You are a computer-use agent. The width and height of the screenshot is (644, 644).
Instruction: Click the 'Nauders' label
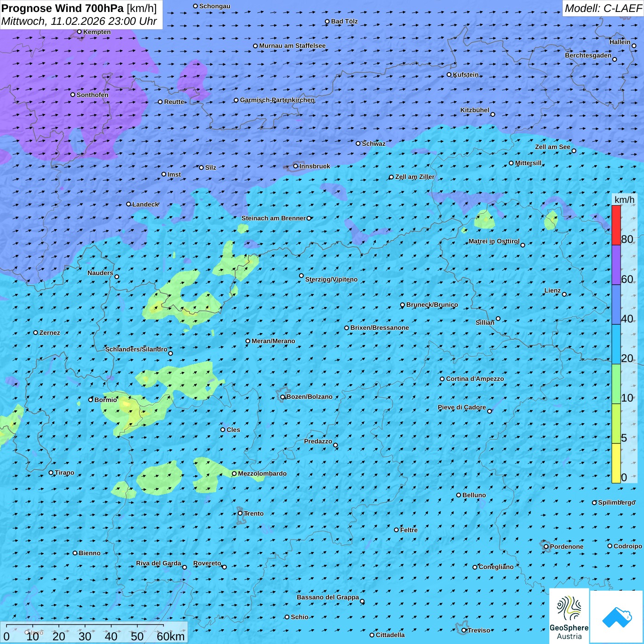pyautogui.click(x=100, y=273)
